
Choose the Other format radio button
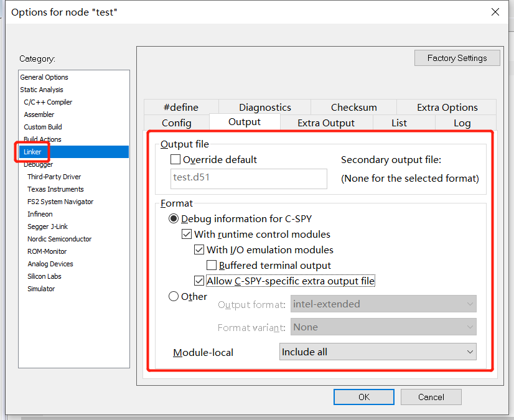click(174, 296)
